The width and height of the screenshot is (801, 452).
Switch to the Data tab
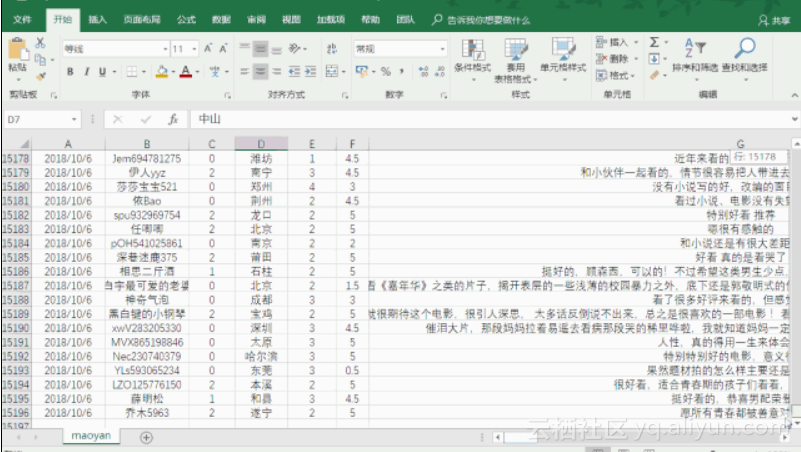pos(221,20)
